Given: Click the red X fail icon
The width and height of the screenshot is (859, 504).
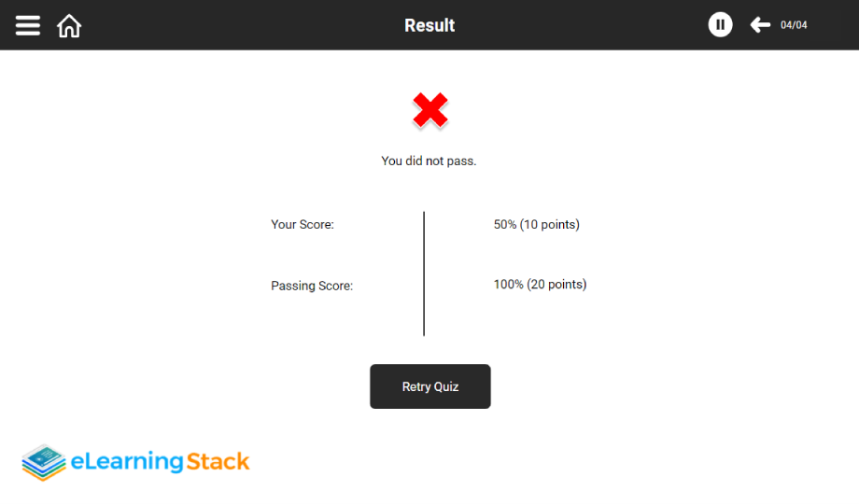Looking at the screenshot, I should 430,111.
